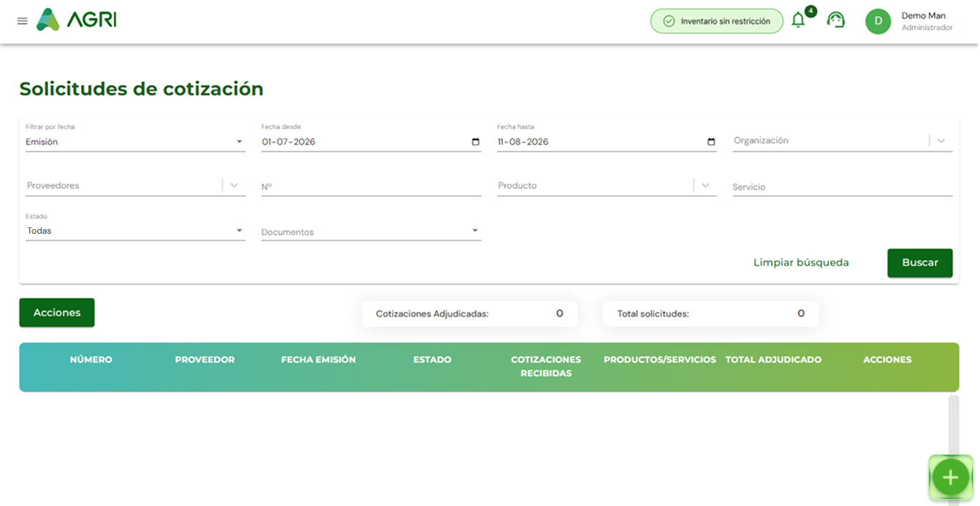Click Limpiar búsqueda link
The height and width of the screenshot is (506, 980).
(x=801, y=263)
